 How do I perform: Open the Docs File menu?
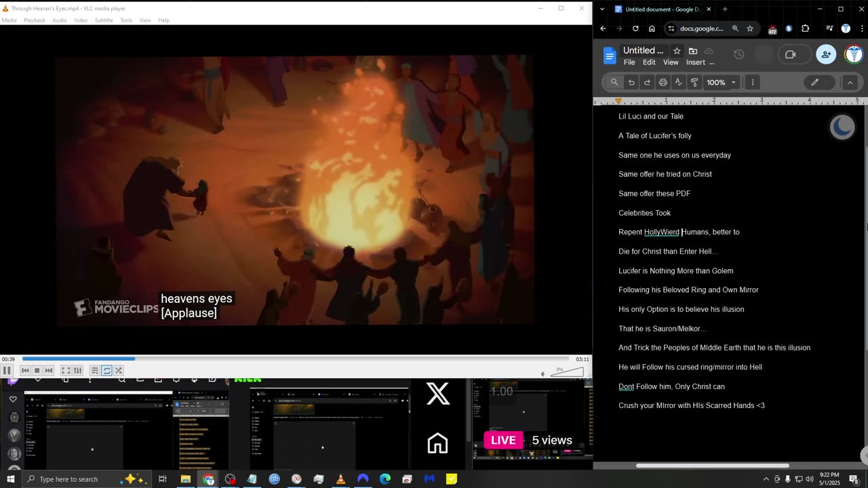pyautogui.click(x=629, y=62)
